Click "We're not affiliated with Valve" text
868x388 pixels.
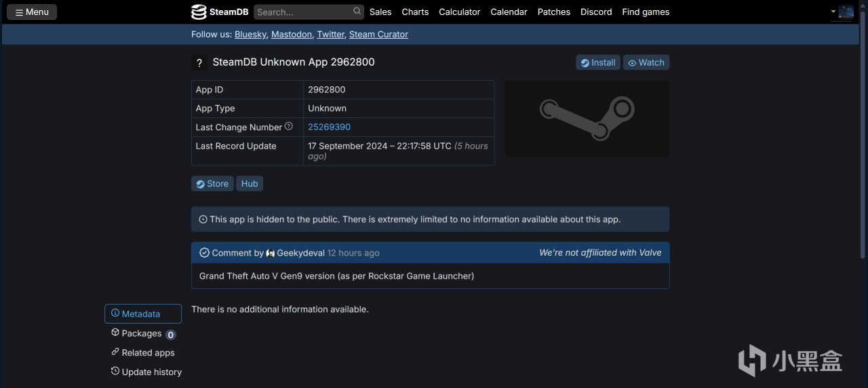pyautogui.click(x=600, y=252)
